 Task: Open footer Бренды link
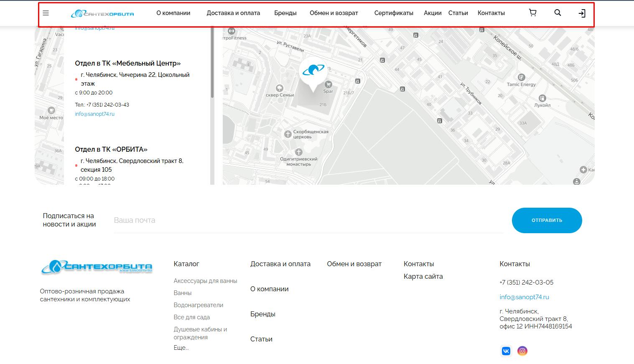coord(263,314)
